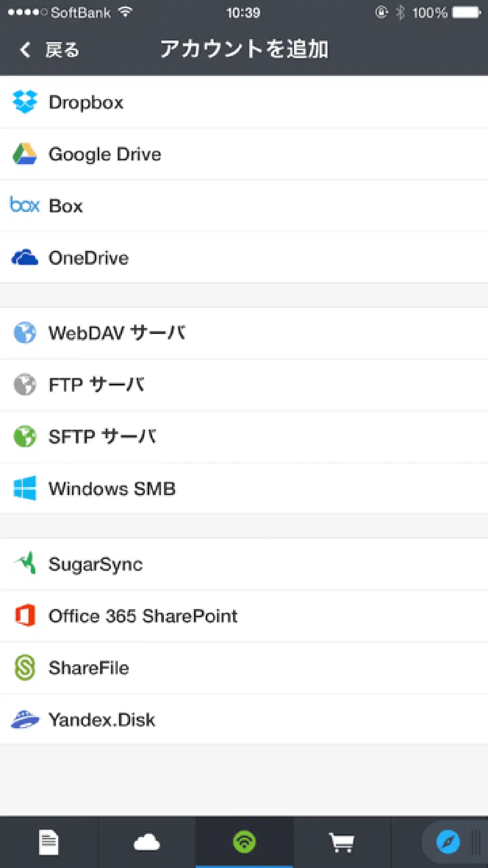Tap the back chevron arrow
488x868 pixels.
(25, 50)
